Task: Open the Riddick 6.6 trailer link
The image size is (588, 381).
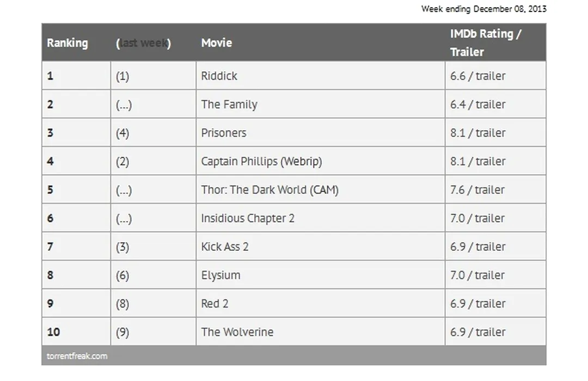Action: pos(490,76)
